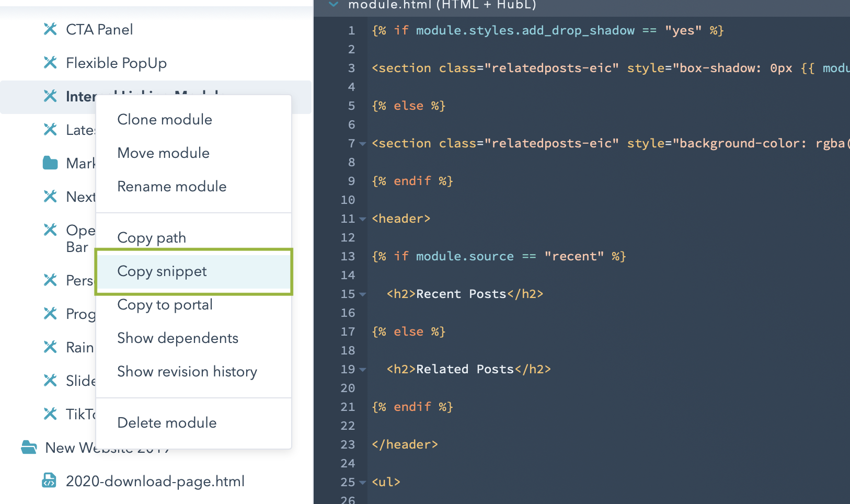Click 'Related Posts' heading text in code
Screen dimensions: 850x504
(x=465, y=370)
